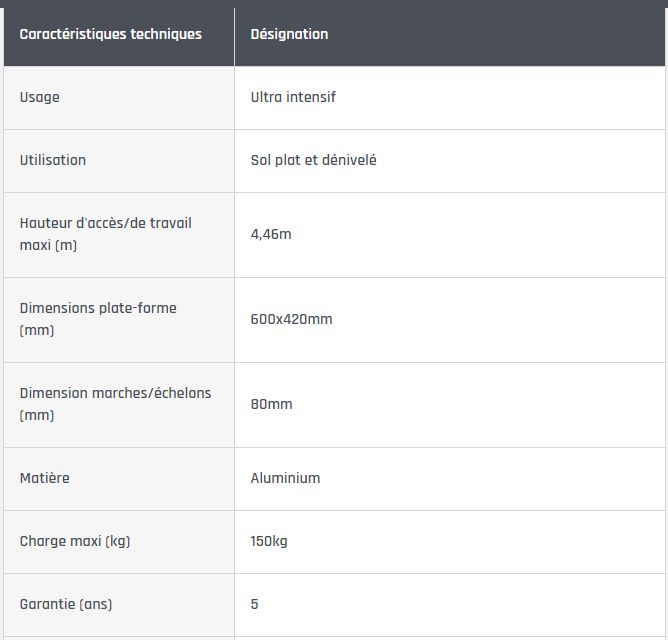Click the "Sol plat et dénivelé" value
The height and width of the screenshot is (640, 668).
[x=313, y=160]
